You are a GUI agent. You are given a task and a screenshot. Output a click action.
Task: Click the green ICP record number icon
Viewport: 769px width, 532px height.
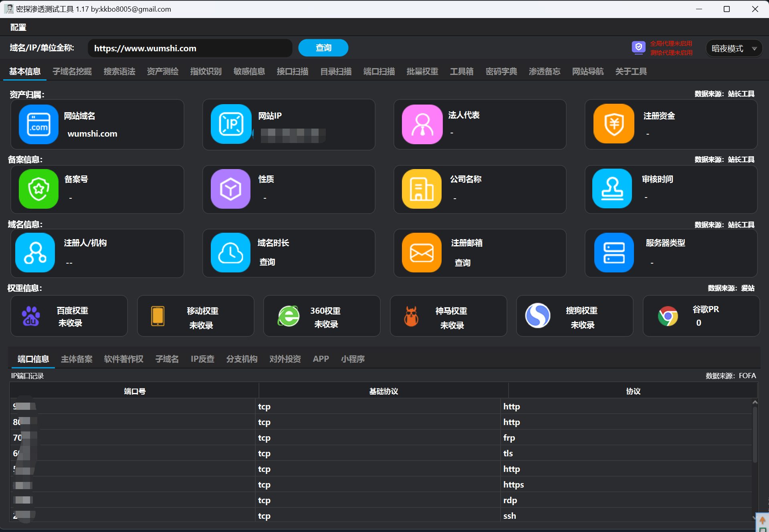coord(38,189)
